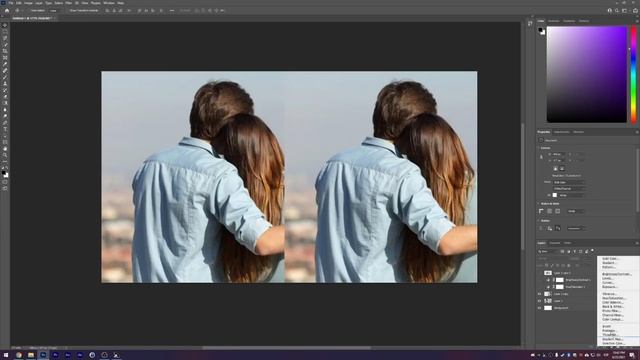Click the vertical hue slider
This screenshot has height=360, width=640.
pyautogui.click(x=633, y=74)
